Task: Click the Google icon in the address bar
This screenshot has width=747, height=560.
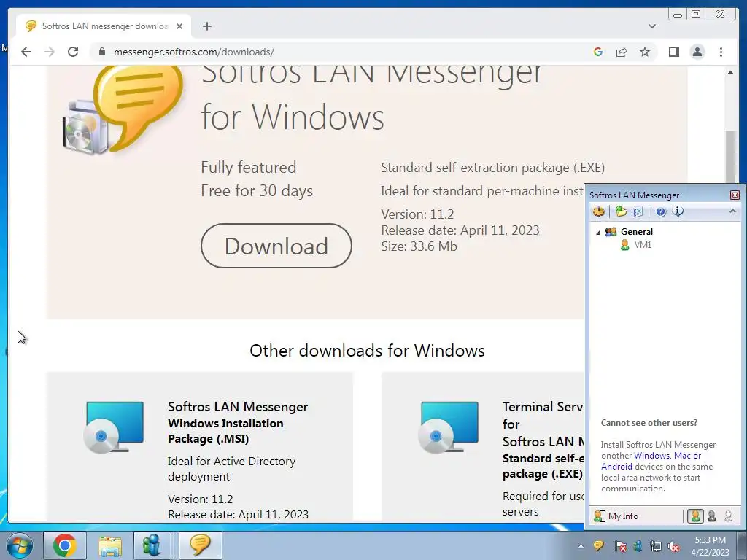Action: click(598, 52)
